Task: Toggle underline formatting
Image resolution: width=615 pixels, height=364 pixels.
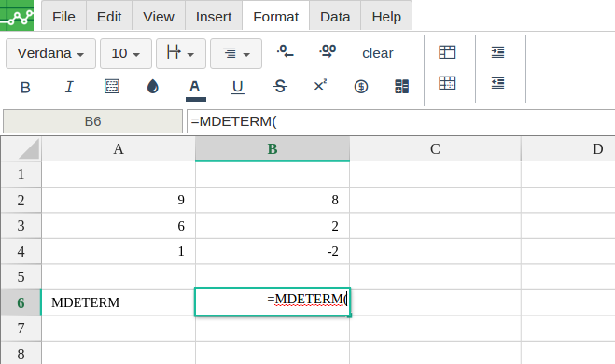Action: [x=238, y=87]
